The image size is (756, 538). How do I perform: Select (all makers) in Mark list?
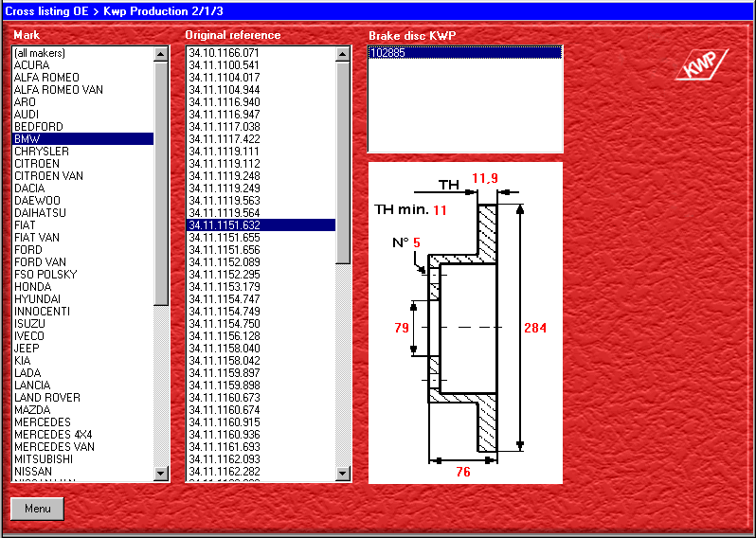point(82,53)
